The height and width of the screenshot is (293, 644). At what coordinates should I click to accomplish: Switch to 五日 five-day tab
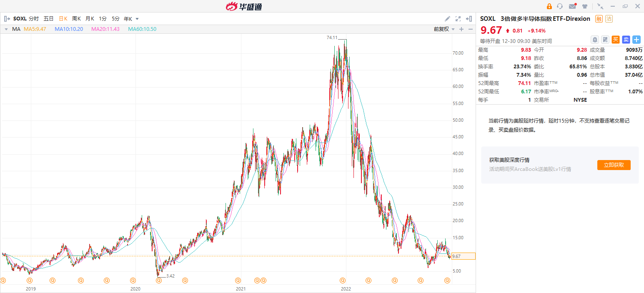48,19
